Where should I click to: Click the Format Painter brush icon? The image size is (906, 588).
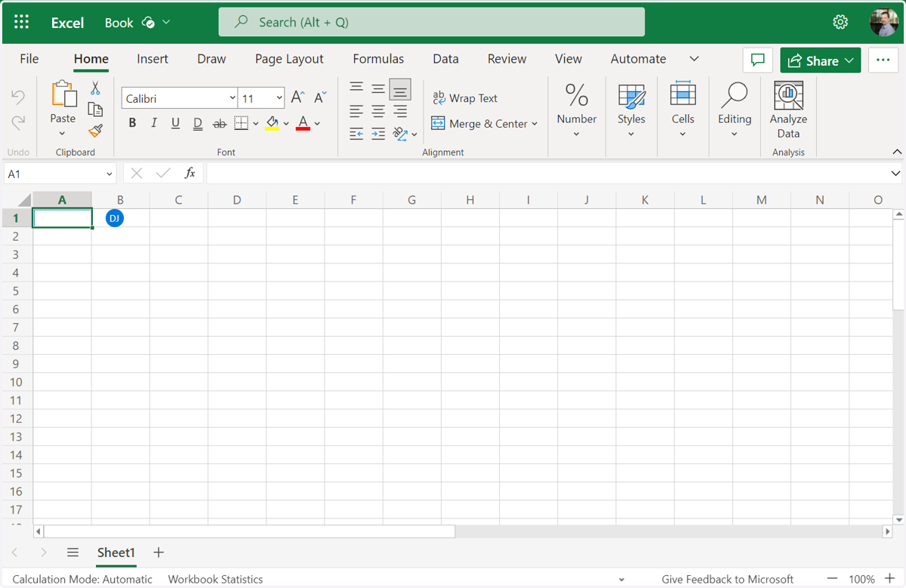pos(95,131)
